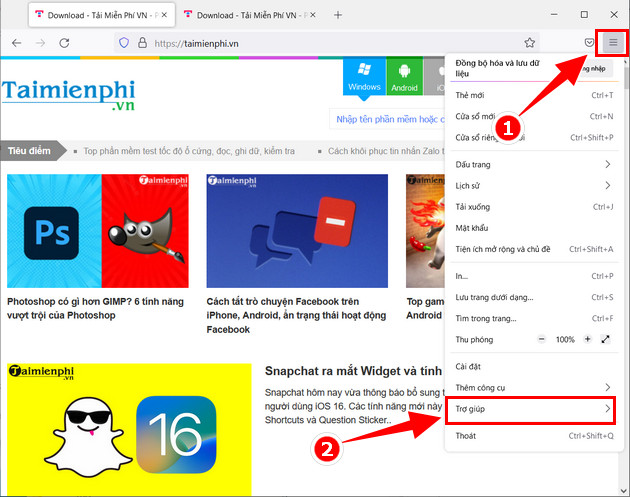
Task: Select the Android category tile
Action: coord(404,76)
